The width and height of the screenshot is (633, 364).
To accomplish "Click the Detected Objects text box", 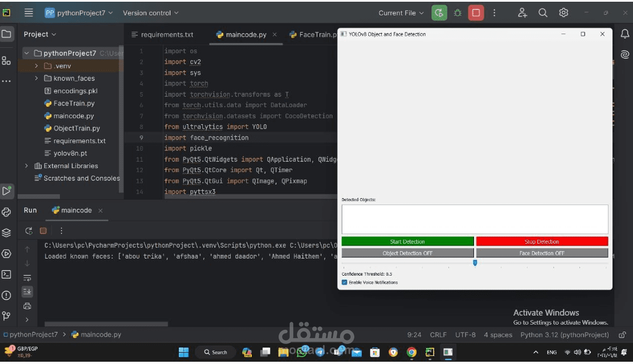I will [475, 219].
